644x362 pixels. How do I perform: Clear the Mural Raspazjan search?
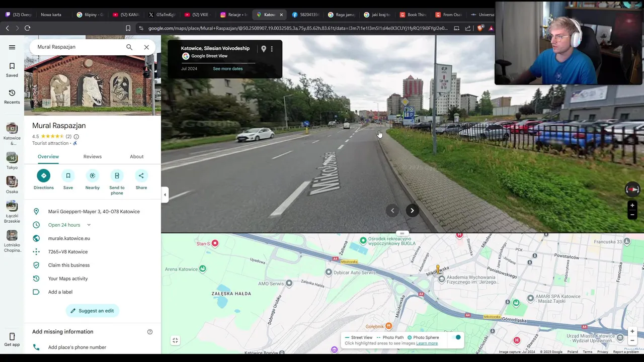pyautogui.click(x=146, y=47)
